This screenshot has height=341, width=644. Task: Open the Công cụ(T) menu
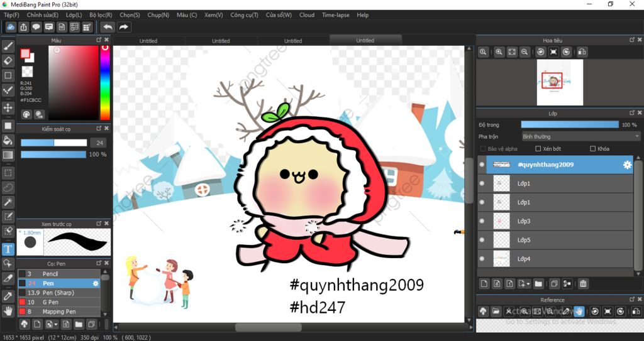(x=244, y=15)
